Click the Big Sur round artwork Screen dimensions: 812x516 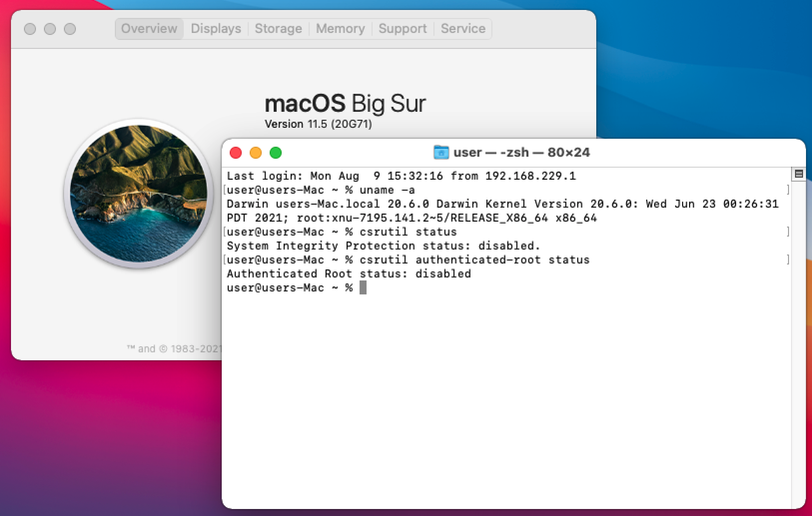[x=139, y=194]
